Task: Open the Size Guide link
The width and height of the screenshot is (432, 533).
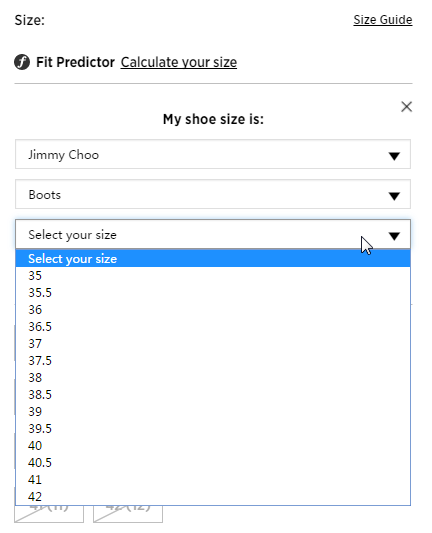Action: click(383, 20)
